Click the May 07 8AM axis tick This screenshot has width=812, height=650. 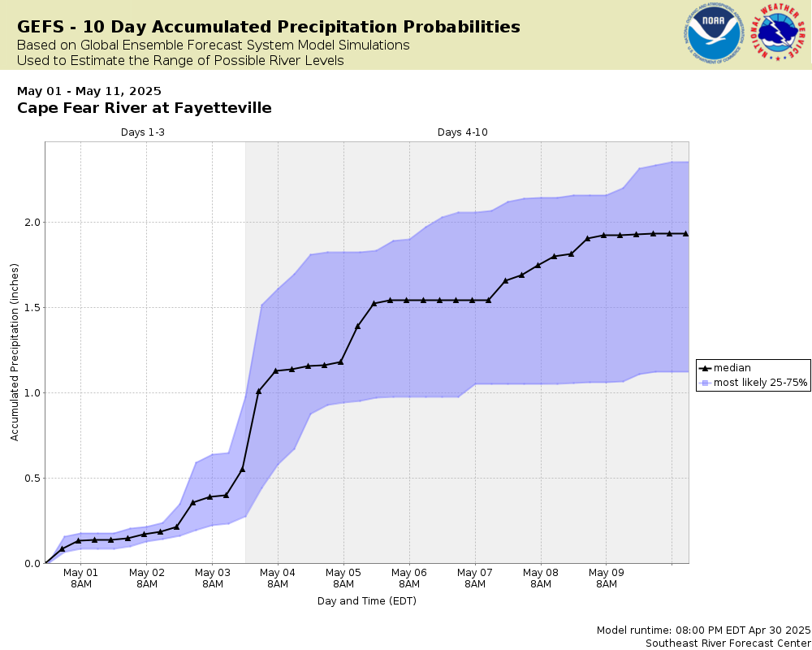pos(475,578)
